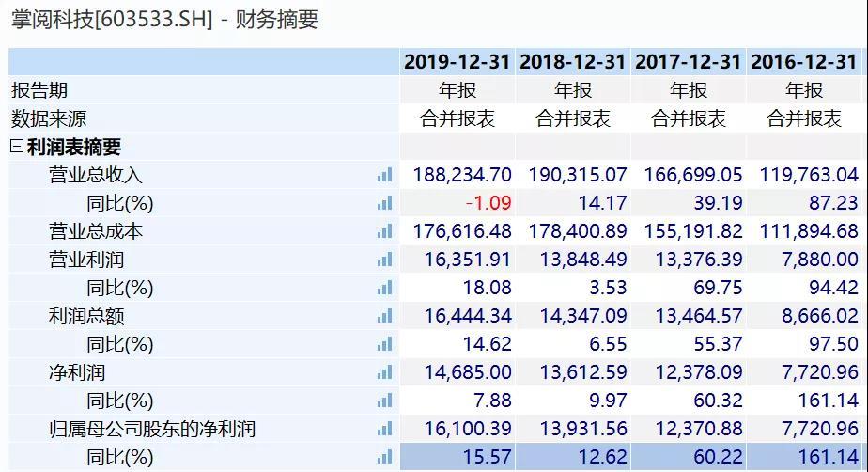
Task: Select the 报告期 row label
Action: click(39, 90)
